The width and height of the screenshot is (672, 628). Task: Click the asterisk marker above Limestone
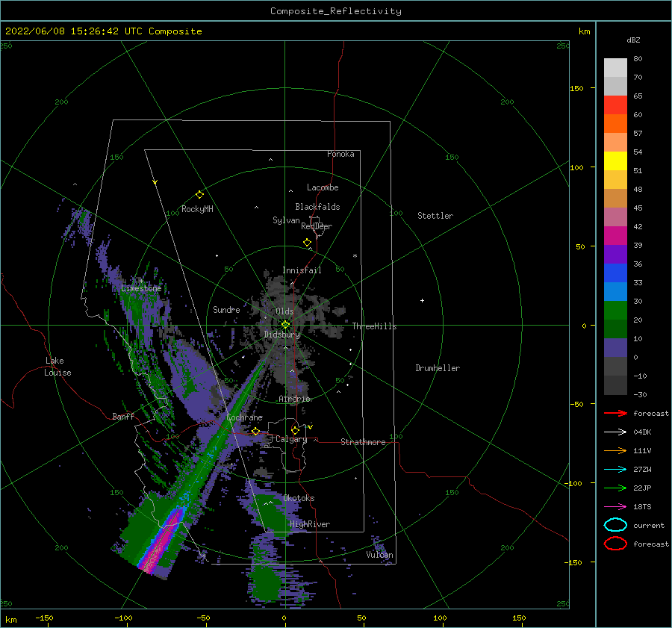141,282
